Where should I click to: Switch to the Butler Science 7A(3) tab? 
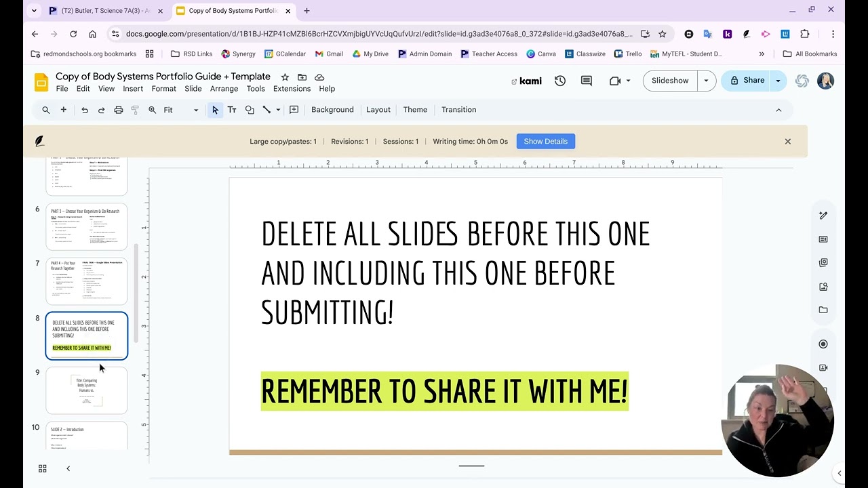tap(106, 11)
